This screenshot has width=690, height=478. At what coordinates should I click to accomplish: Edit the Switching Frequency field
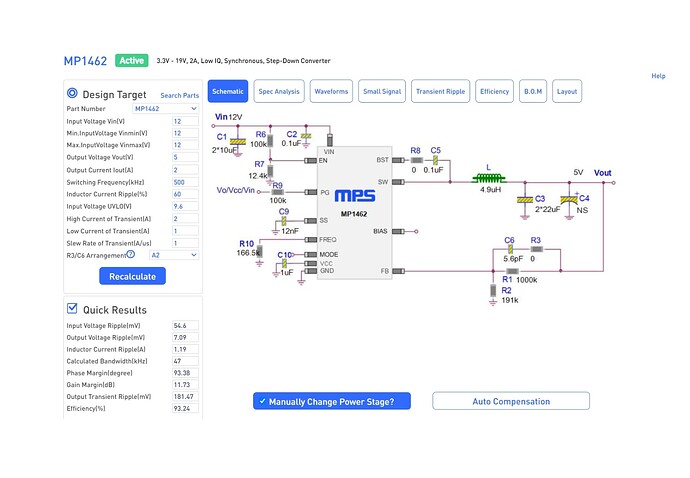tap(185, 182)
